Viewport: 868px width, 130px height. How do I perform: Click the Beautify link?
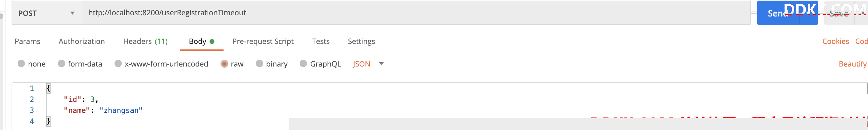coord(852,64)
